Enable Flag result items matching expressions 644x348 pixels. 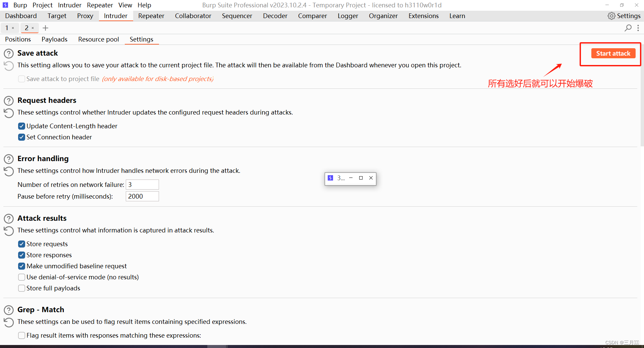tap(21, 335)
